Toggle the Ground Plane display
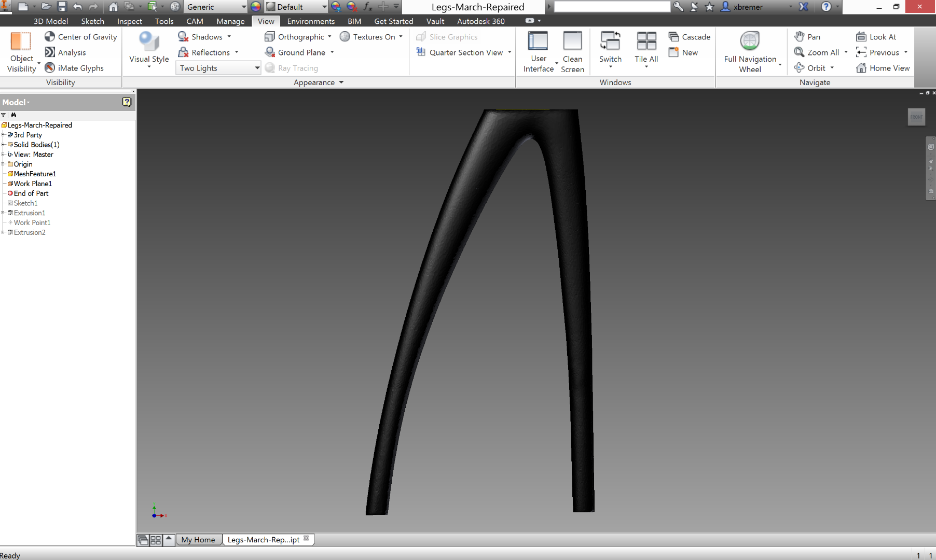 pyautogui.click(x=295, y=52)
